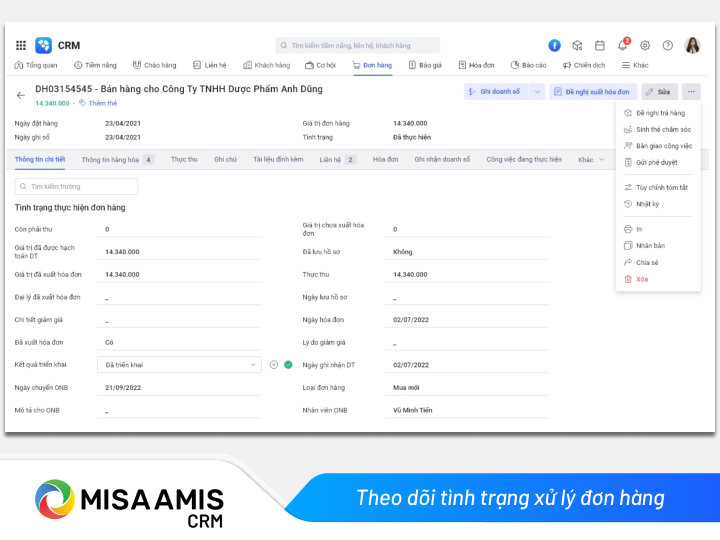720x540 pixels.
Task: Go to Khách hàng menu
Action: [267, 65]
